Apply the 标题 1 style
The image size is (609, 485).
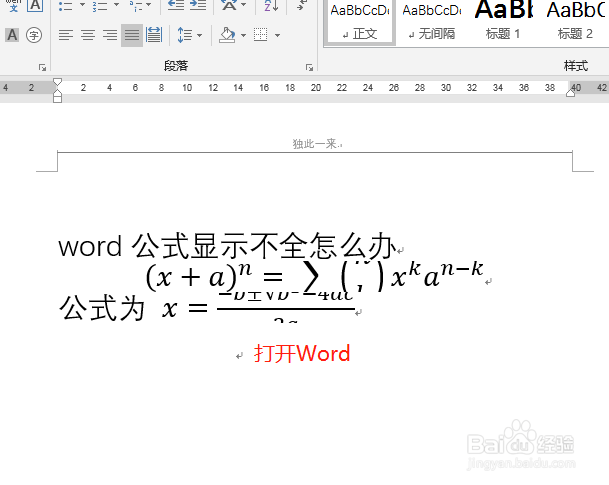click(503, 21)
